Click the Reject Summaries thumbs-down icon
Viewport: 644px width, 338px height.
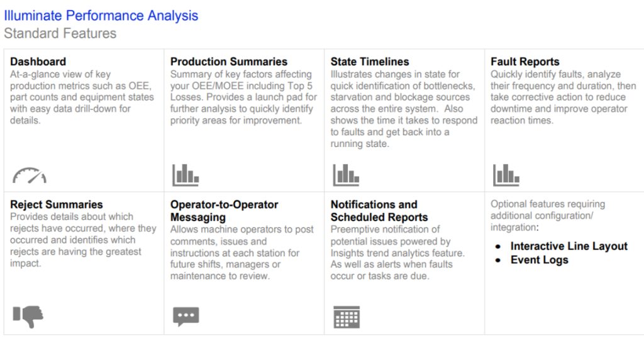[x=28, y=315]
